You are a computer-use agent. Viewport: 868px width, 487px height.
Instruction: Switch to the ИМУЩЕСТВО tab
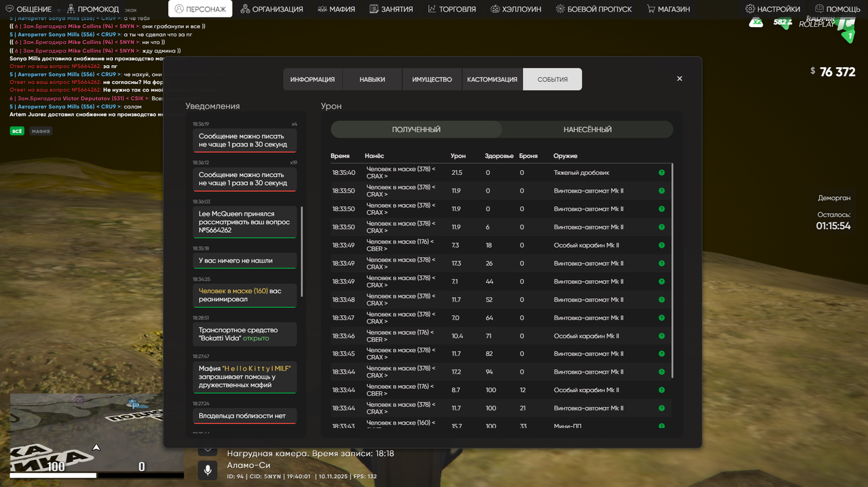click(x=432, y=79)
